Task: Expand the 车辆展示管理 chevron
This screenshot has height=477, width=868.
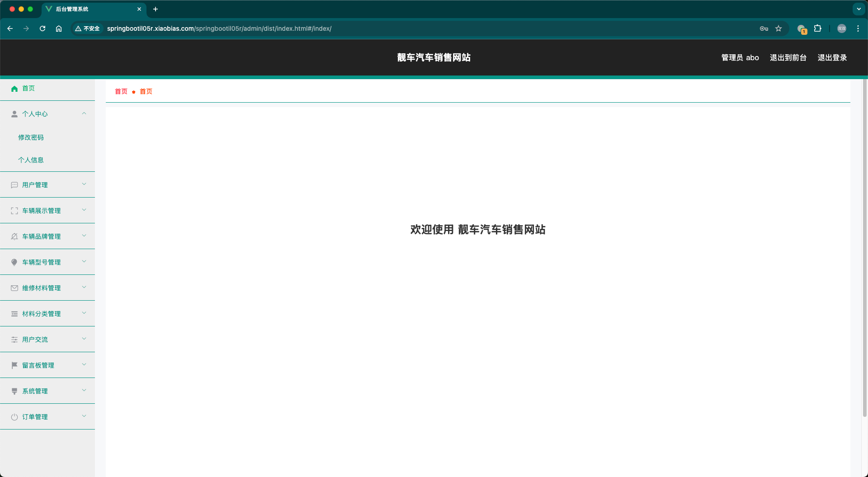Action: 84,210
